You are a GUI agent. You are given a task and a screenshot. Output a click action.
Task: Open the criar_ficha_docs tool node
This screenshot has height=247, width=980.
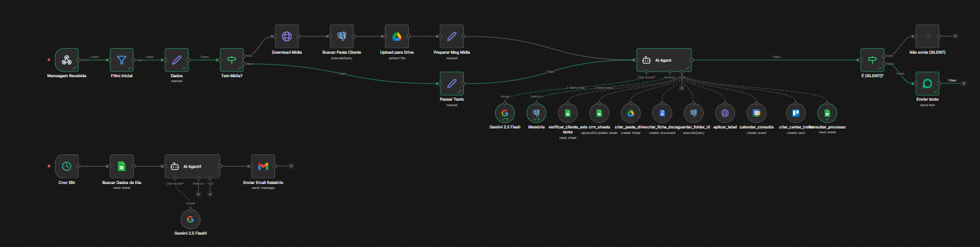point(662,113)
